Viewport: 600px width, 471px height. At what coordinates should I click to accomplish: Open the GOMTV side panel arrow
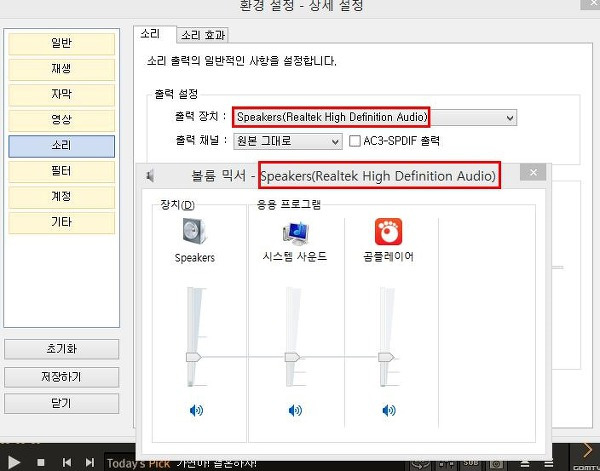point(587,450)
